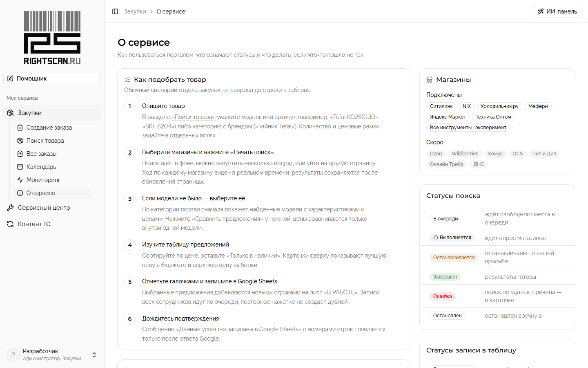Click the Закупки cube icon
The width and height of the screenshot is (588, 368).
10,113
